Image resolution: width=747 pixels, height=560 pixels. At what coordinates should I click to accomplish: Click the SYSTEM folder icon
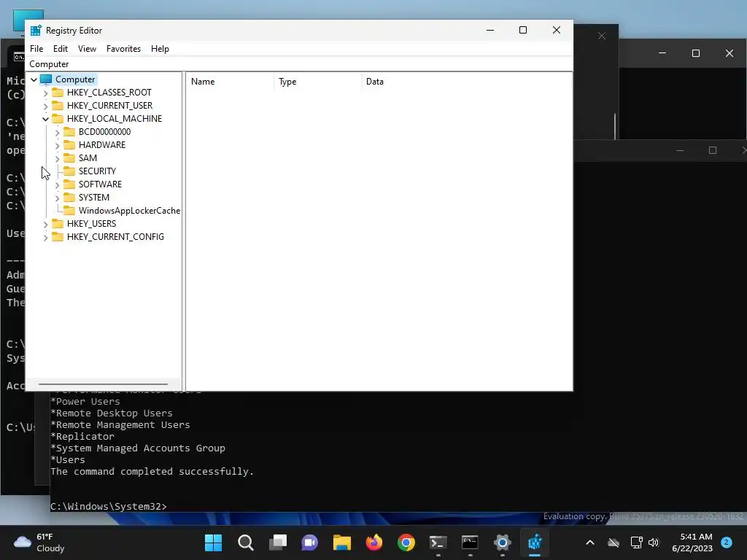coord(69,197)
